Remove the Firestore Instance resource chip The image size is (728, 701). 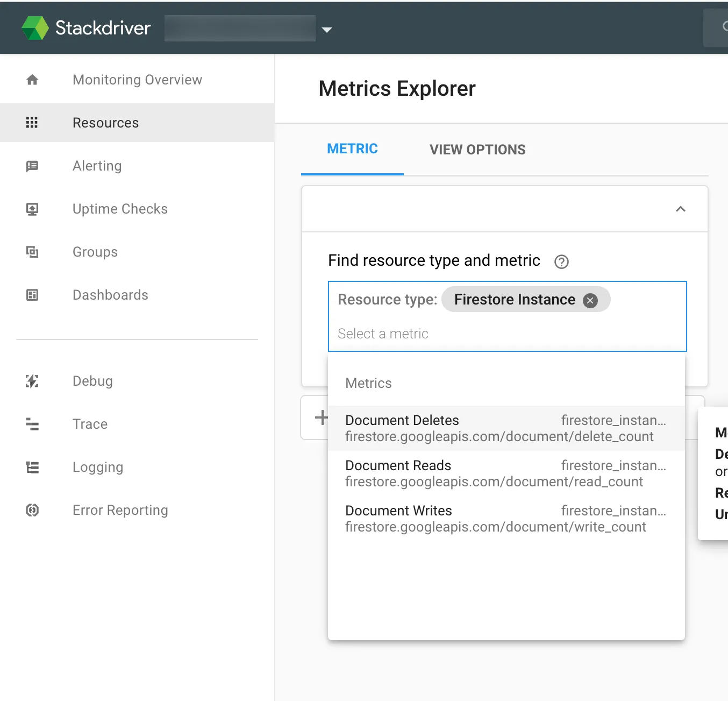[x=590, y=300]
